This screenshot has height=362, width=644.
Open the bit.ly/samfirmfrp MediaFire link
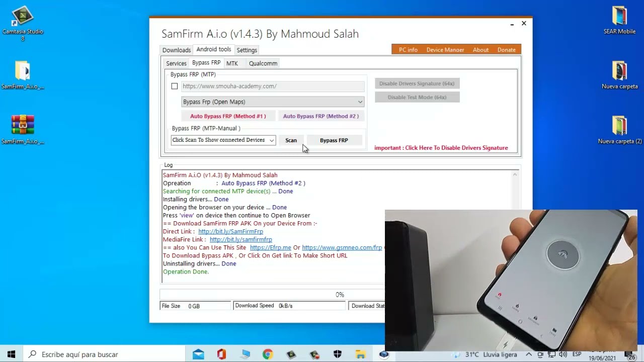(241, 240)
